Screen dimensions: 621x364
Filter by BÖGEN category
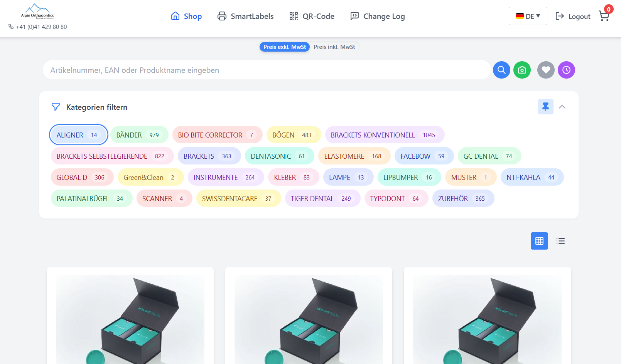(294, 135)
